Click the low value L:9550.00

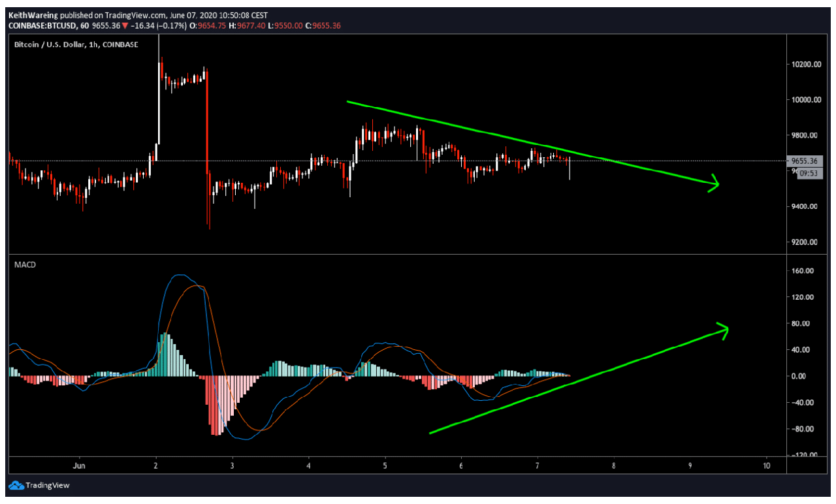coord(285,25)
